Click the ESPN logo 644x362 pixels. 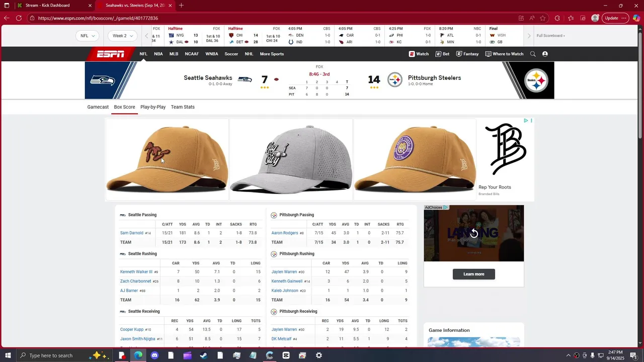(x=111, y=54)
